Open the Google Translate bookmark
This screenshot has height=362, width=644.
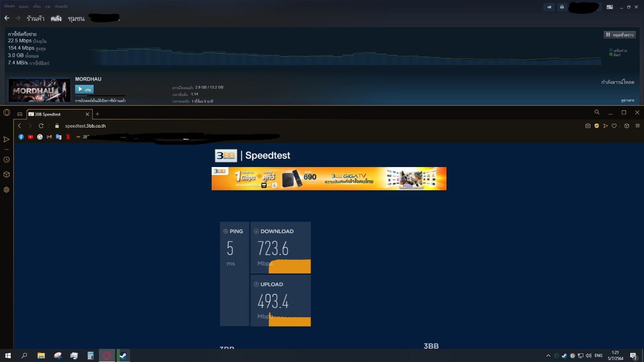[59, 137]
